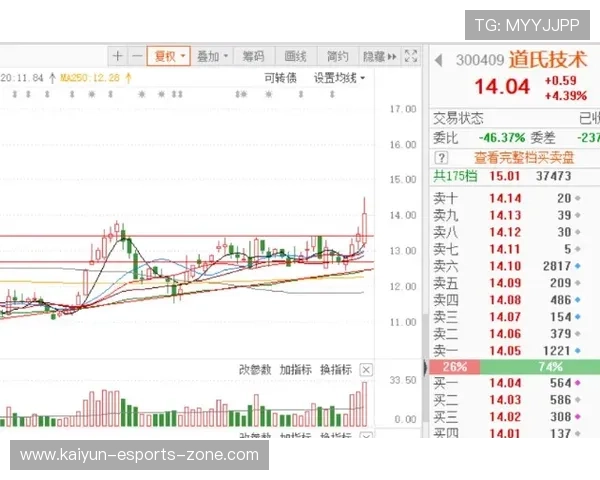600x480 pixels.
Task: Zoom out chart with minus button
Action: (x=137, y=57)
